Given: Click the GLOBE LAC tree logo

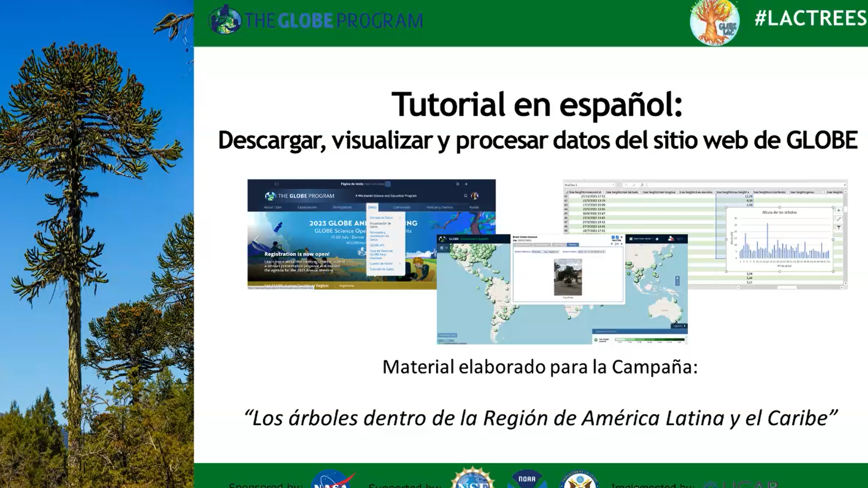Looking at the screenshot, I should 714,22.
